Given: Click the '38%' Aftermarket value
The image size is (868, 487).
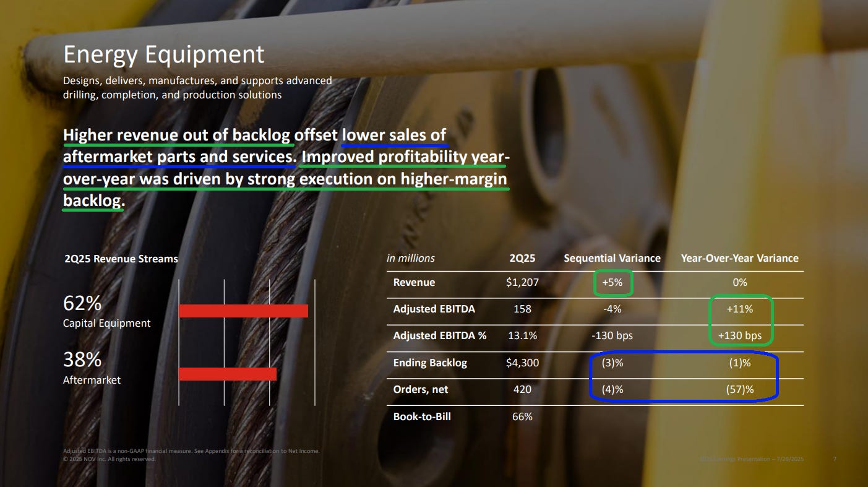Looking at the screenshot, I should pyautogui.click(x=82, y=360).
